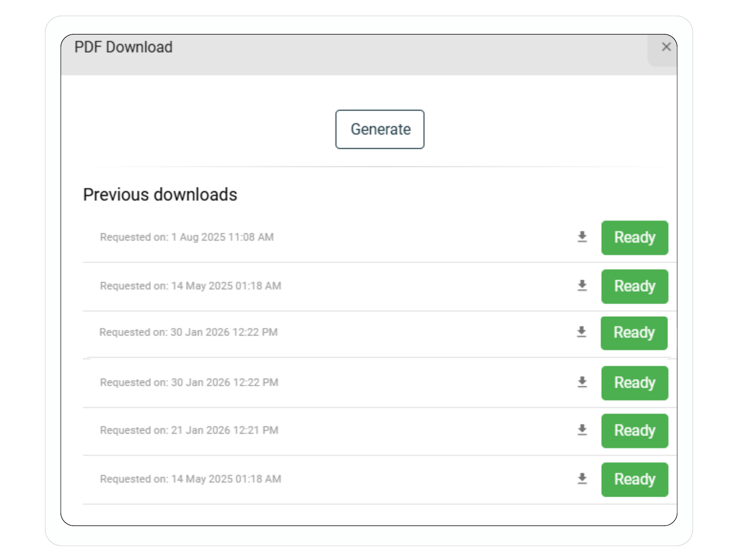This screenshot has width=738, height=560.
Task: Click Ready on the lower 30 Jan 2026 row
Action: click(634, 383)
